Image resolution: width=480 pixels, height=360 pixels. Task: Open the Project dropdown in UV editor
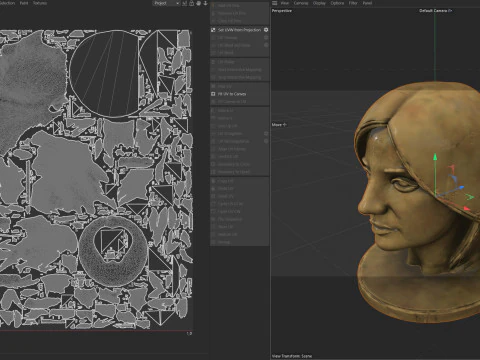[167, 3]
